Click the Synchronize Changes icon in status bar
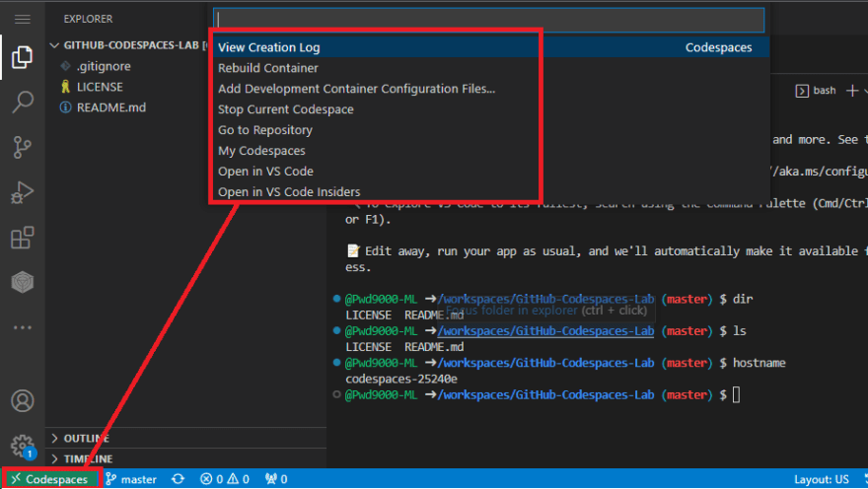The width and height of the screenshot is (868, 489). [x=178, y=479]
